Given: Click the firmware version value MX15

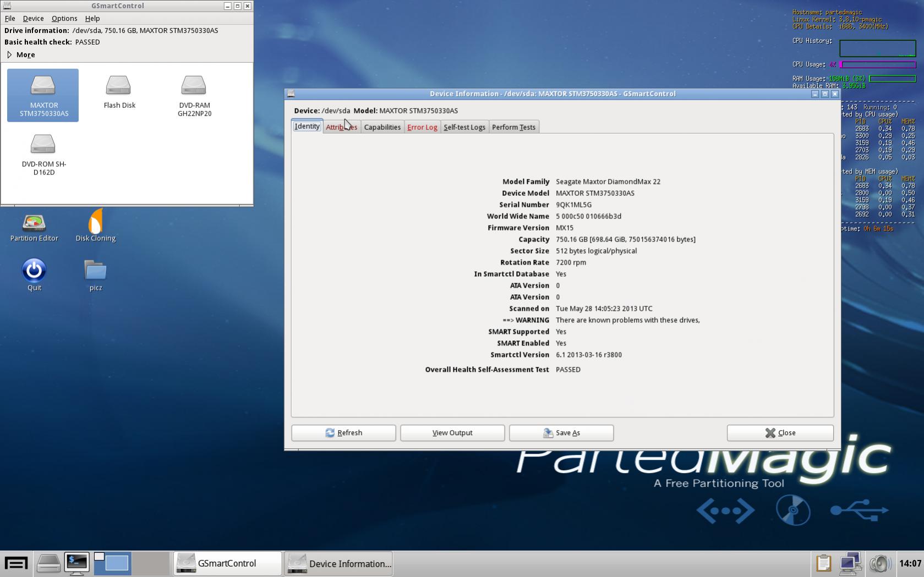Looking at the screenshot, I should (x=565, y=228).
